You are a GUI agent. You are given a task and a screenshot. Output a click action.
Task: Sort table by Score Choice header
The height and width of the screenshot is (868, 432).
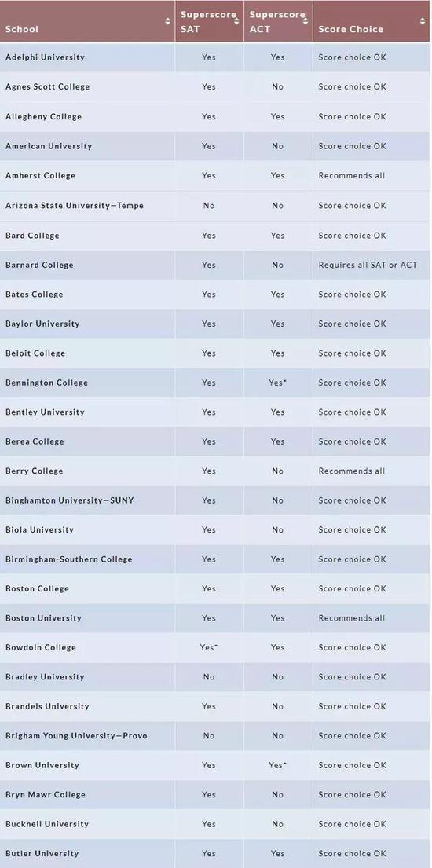point(372,21)
